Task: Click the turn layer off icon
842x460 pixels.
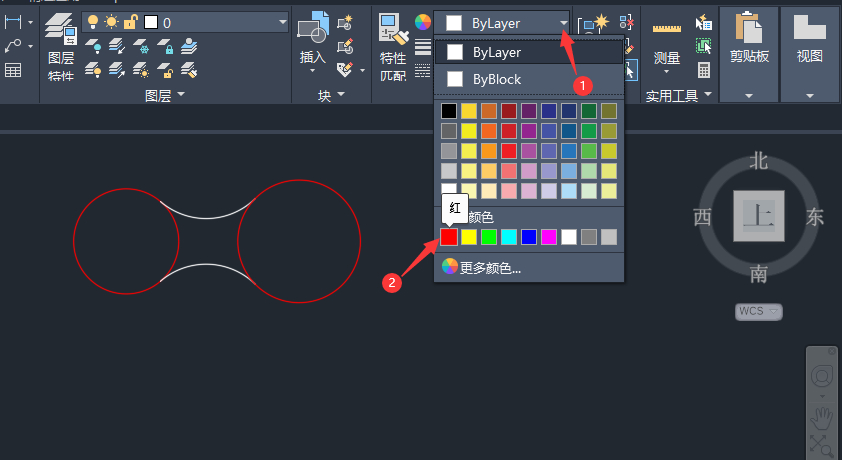Action: point(93,46)
